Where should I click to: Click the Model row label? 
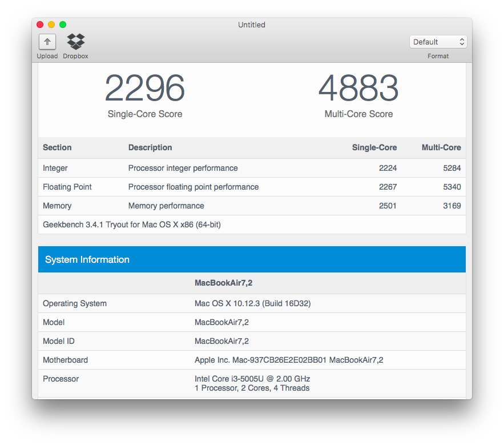tap(54, 322)
